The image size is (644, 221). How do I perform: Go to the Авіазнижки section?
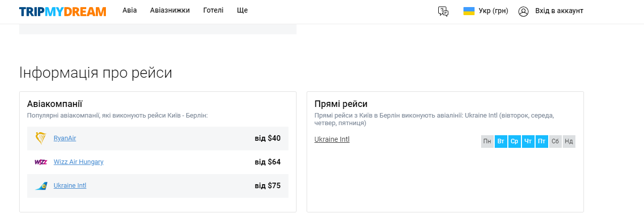pyautogui.click(x=170, y=10)
